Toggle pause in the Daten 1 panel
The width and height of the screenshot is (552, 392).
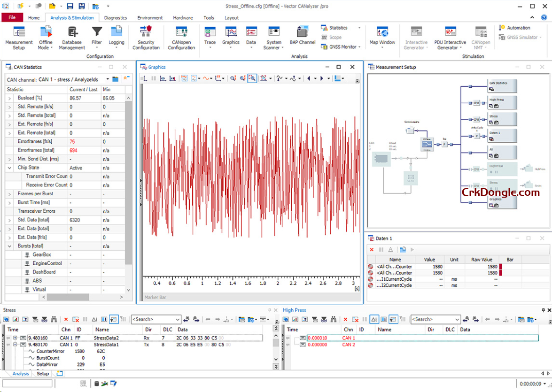tap(381, 250)
